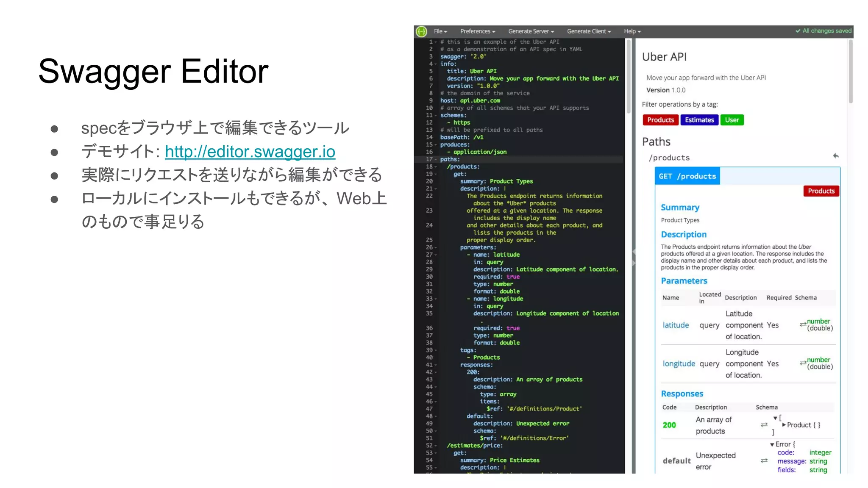Fold the parameters block at line 26
The image size is (868, 488).
pyautogui.click(x=436, y=247)
